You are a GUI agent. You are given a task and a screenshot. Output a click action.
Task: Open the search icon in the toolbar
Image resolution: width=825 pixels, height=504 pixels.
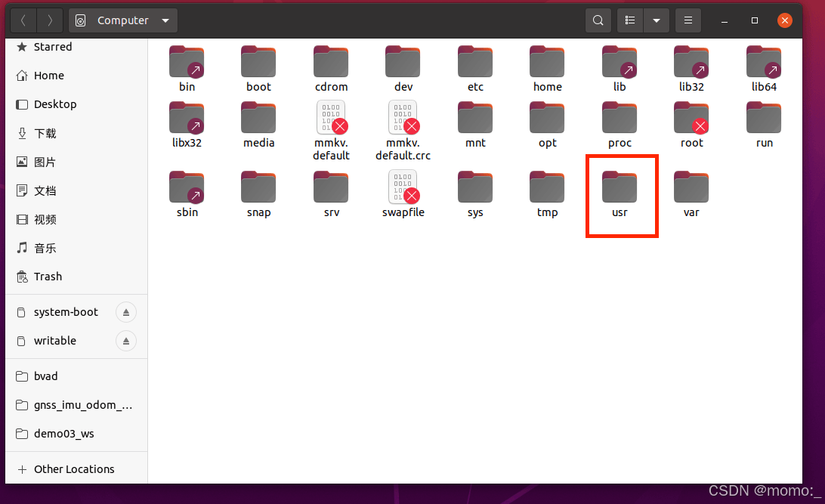coord(598,20)
